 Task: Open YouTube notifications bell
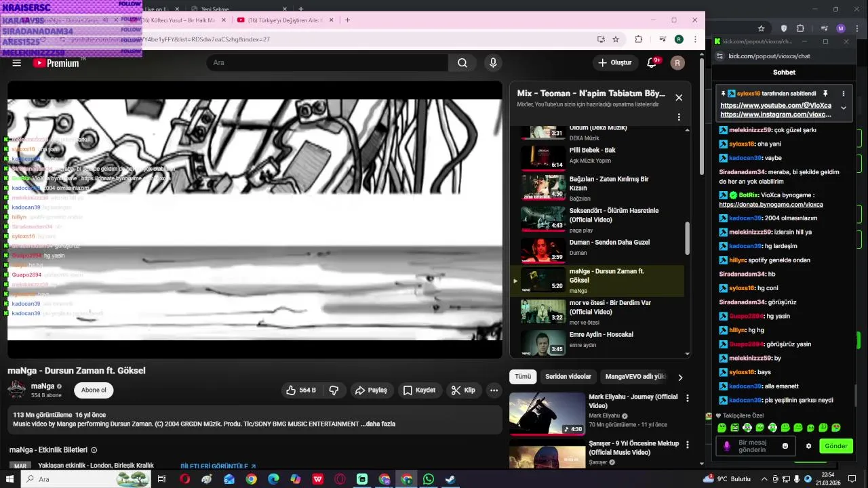pos(652,63)
